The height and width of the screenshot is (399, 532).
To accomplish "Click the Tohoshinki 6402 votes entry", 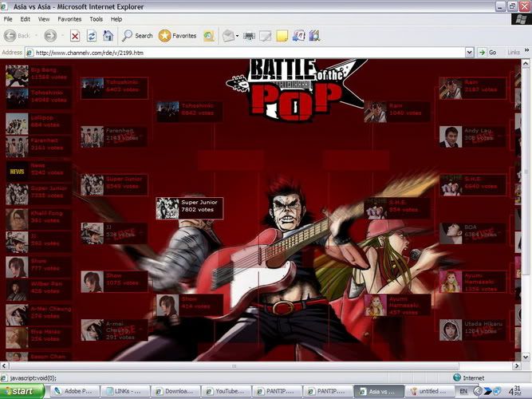I will coord(114,88).
